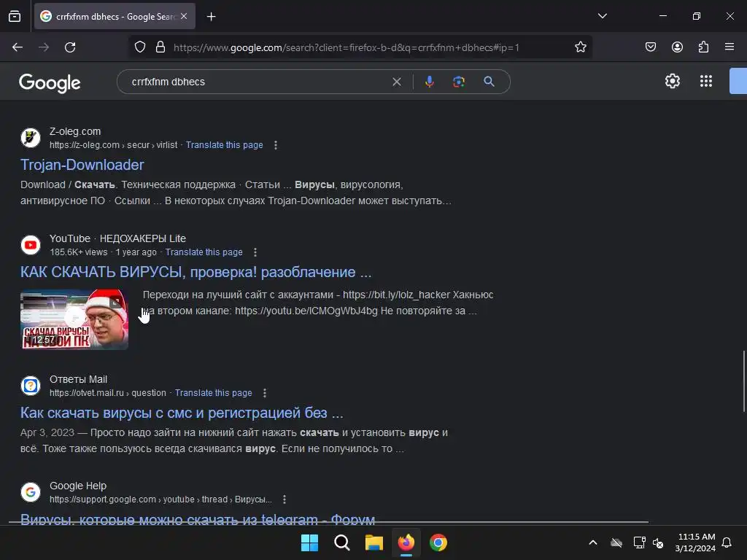Open Как скачать вирусы с смс result

[182, 413]
